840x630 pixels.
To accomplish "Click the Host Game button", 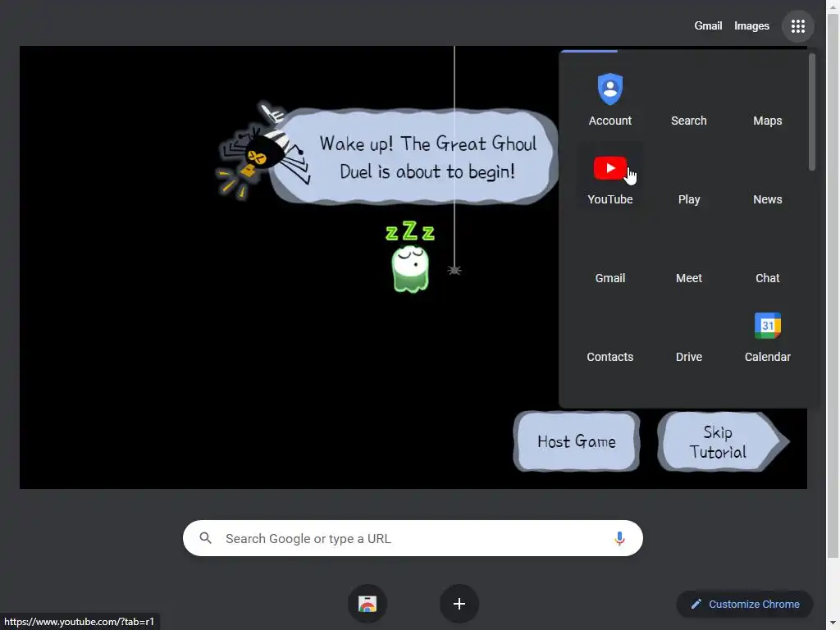I will pyautogui.click(x=577, y=441).
